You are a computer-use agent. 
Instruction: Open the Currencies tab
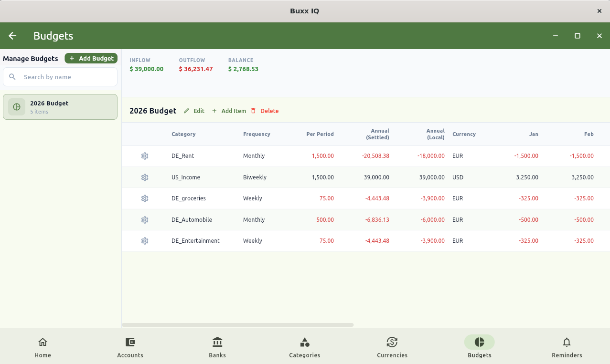coord(392,347)
